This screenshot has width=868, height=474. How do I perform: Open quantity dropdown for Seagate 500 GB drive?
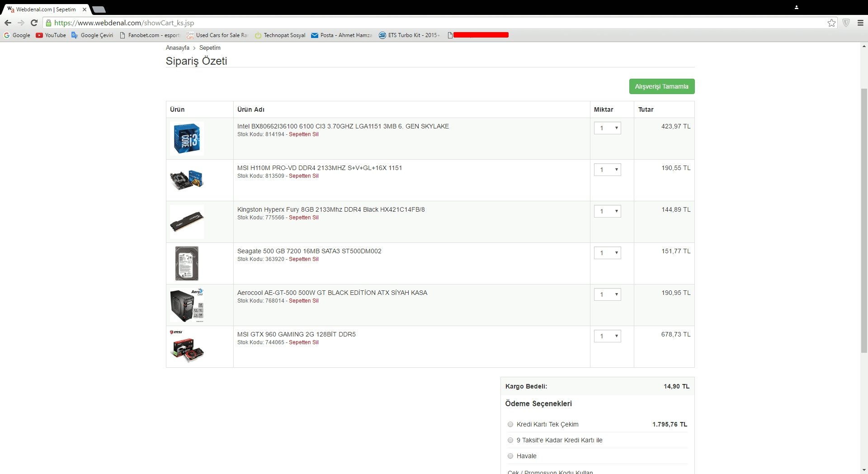608,253
